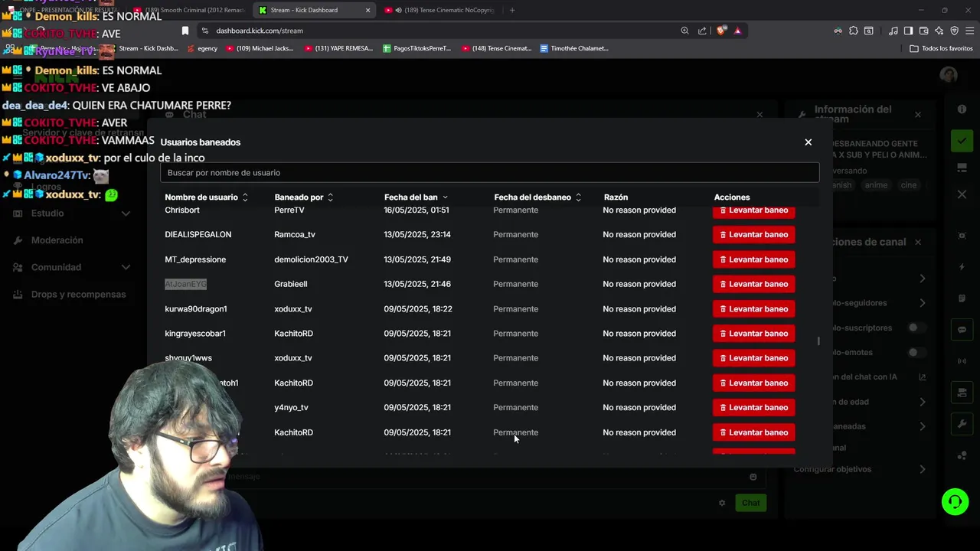Expand the Estudio sidebar section
The height and width of the screenshot is (551, 980).
point(70,214)
